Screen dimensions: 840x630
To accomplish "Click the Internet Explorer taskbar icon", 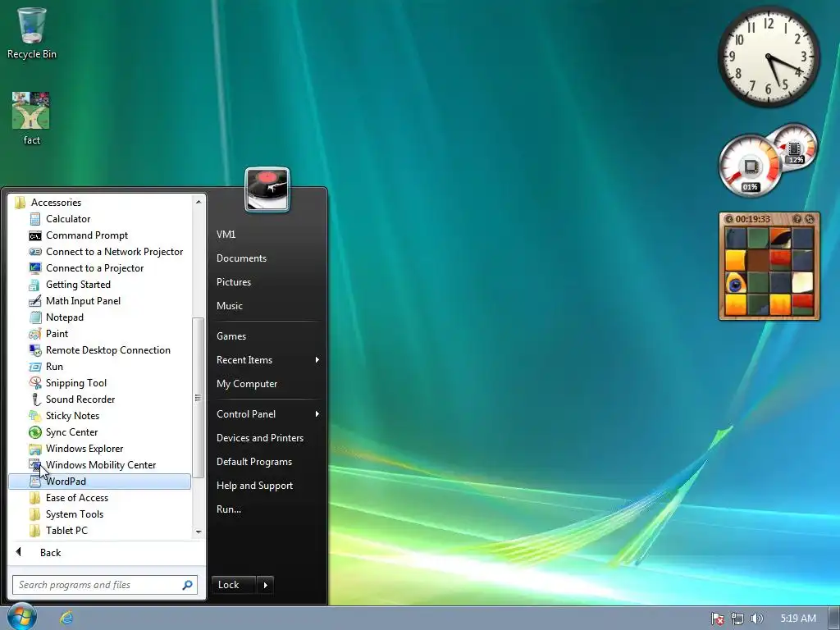I will [x=66, y=618].
